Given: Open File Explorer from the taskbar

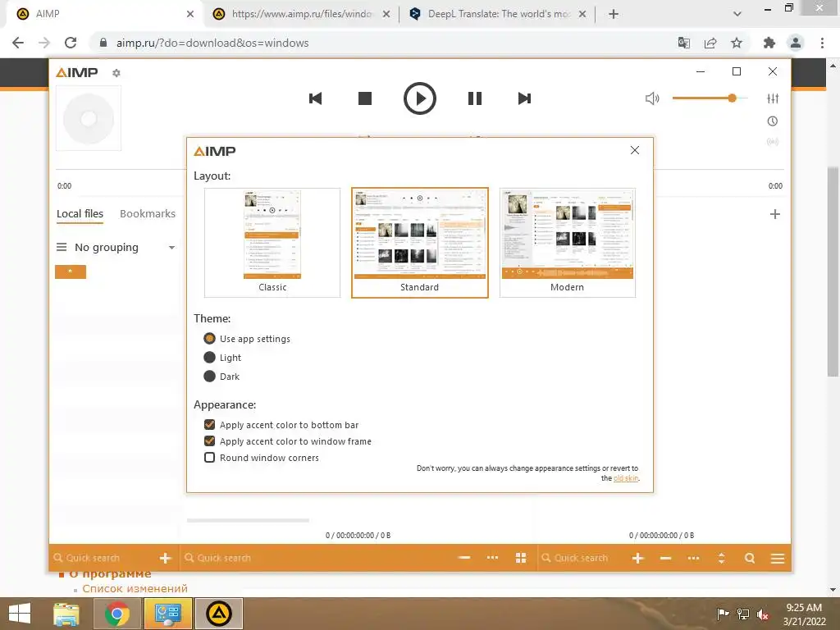Looking at the screenshot, I should click(66, 614).
